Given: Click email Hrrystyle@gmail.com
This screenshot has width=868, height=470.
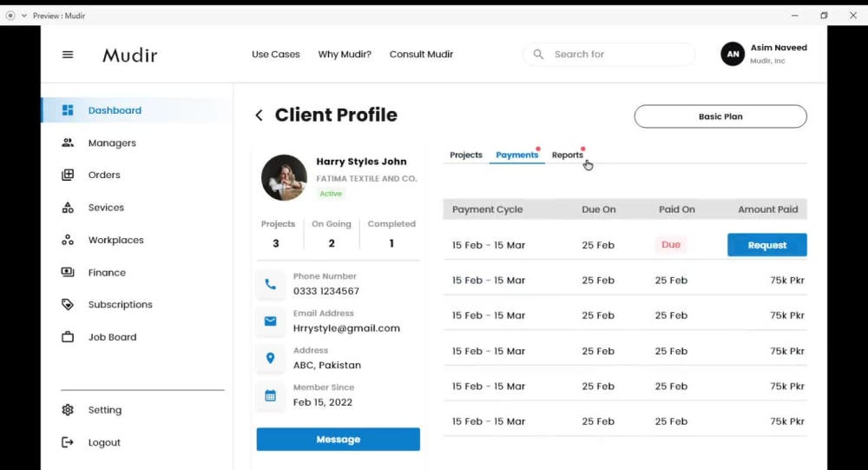Looking at the screenshot, I should pos(346,328).
